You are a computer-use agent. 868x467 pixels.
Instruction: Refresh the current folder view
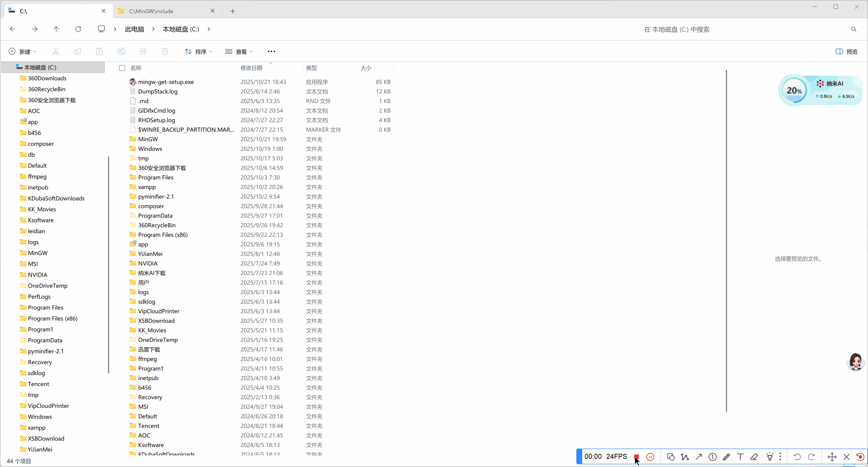click(78, 29)
